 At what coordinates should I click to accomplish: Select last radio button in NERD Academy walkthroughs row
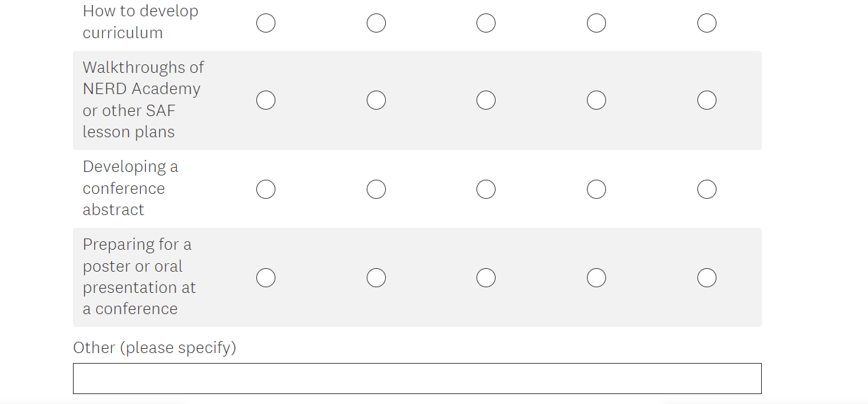707,100
